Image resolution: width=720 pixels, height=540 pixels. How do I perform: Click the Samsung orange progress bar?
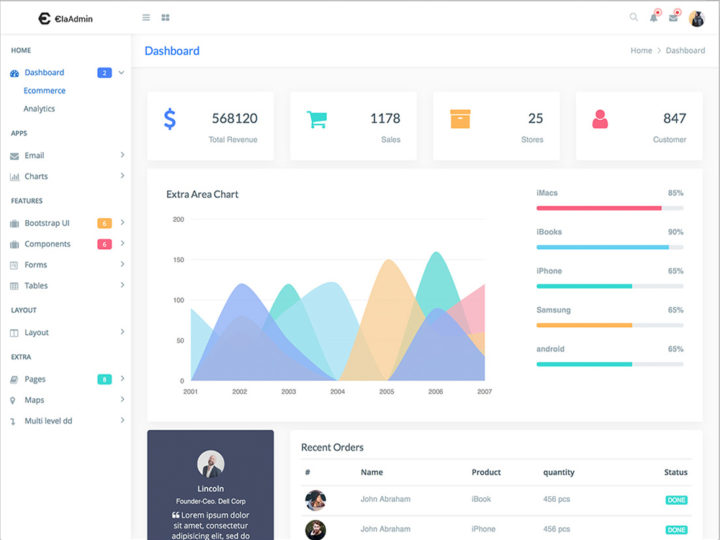pos(610,325)
